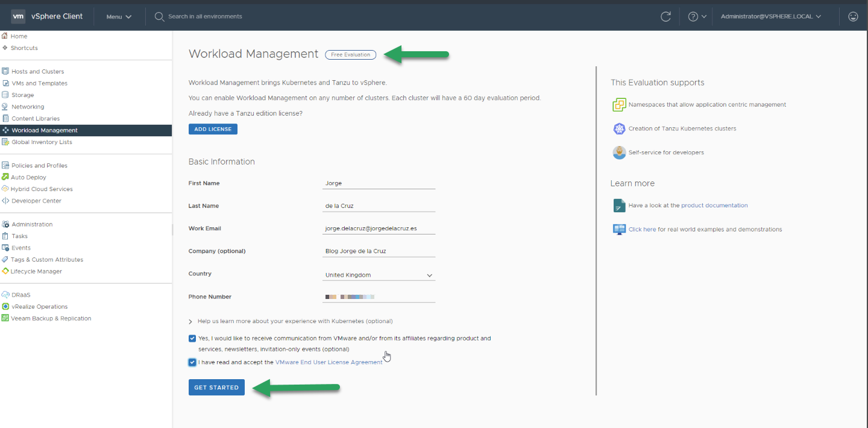
Task: Click the Shortcuts icon in sidebar
Action: (5, 48)
